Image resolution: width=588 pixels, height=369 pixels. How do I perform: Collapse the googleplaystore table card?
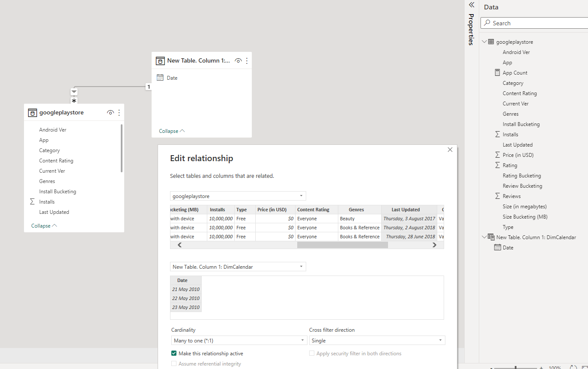tap(44, 225)
